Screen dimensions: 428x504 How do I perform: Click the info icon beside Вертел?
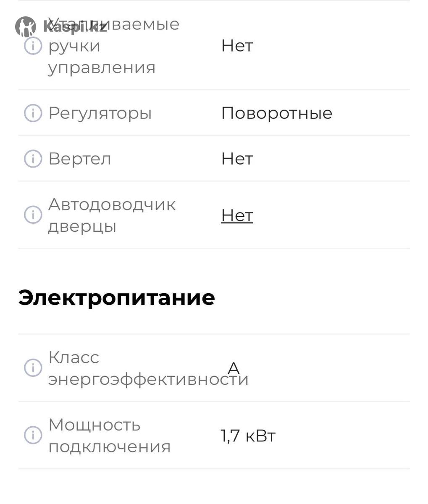point(33,159)
